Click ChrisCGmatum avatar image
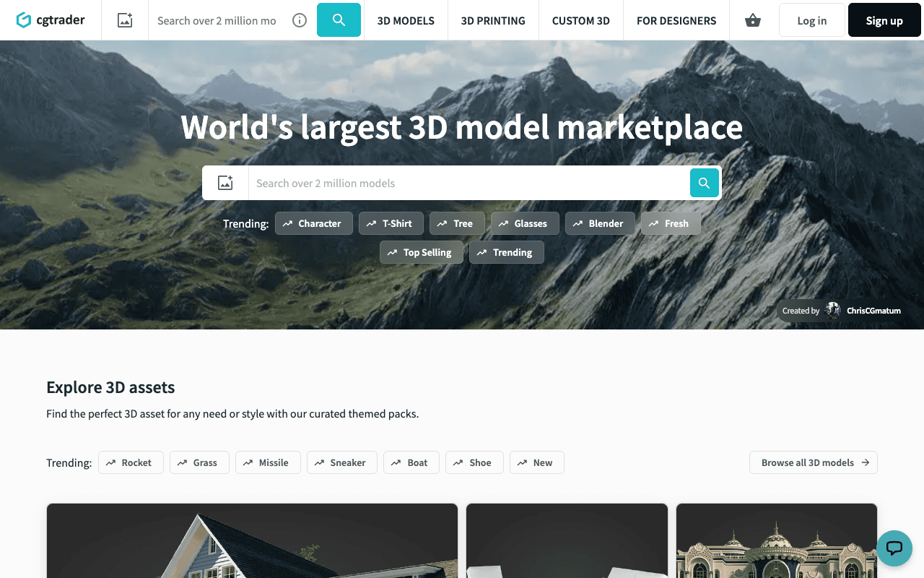The image size is (924, 578). (x=833, y=311)
